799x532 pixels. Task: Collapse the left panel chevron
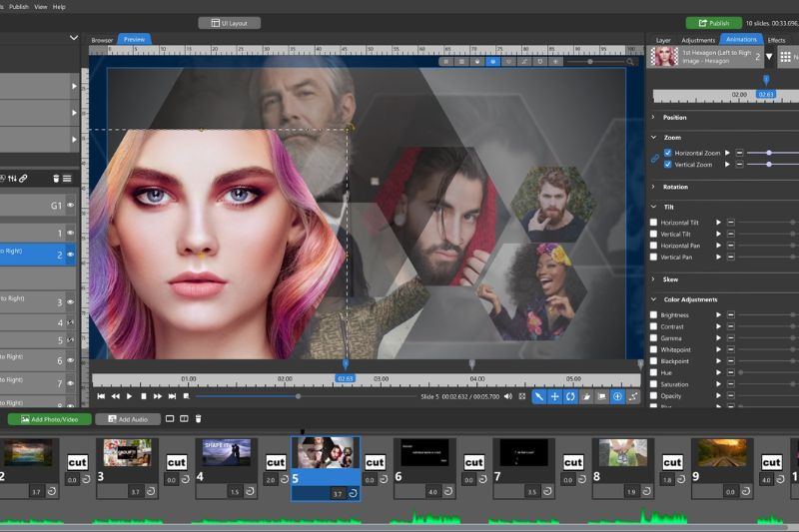tap(74, 38)
